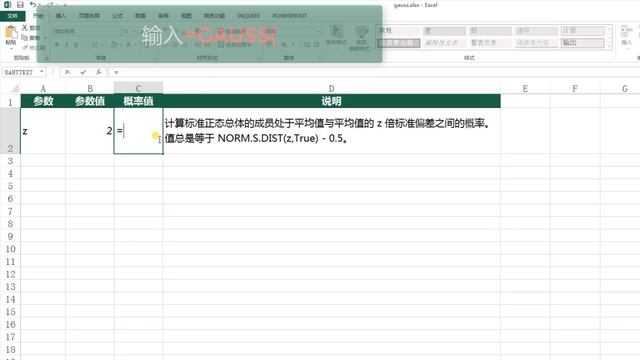Click the Format as Table (套用表格格式) icon
640x360 pixels.
[x=362, y=32]
